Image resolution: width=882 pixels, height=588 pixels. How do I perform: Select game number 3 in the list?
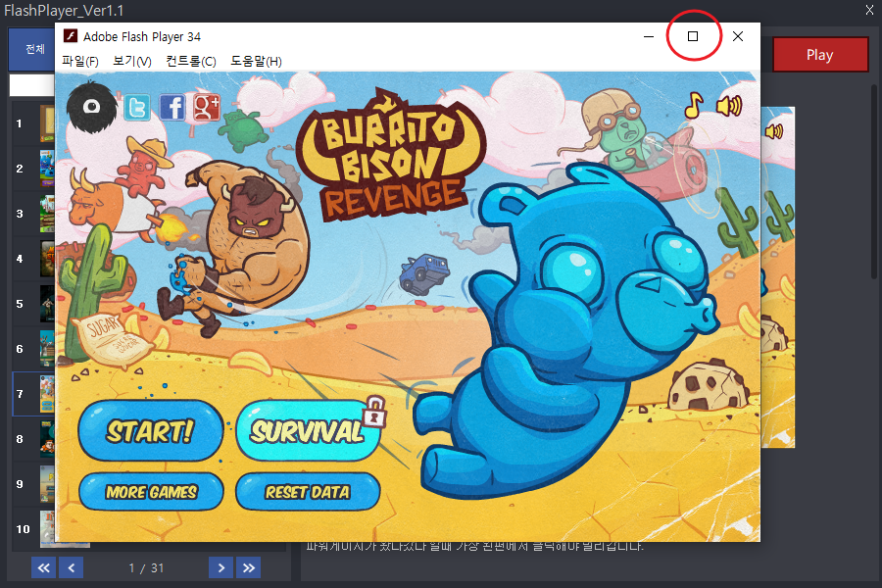point(33,214)
